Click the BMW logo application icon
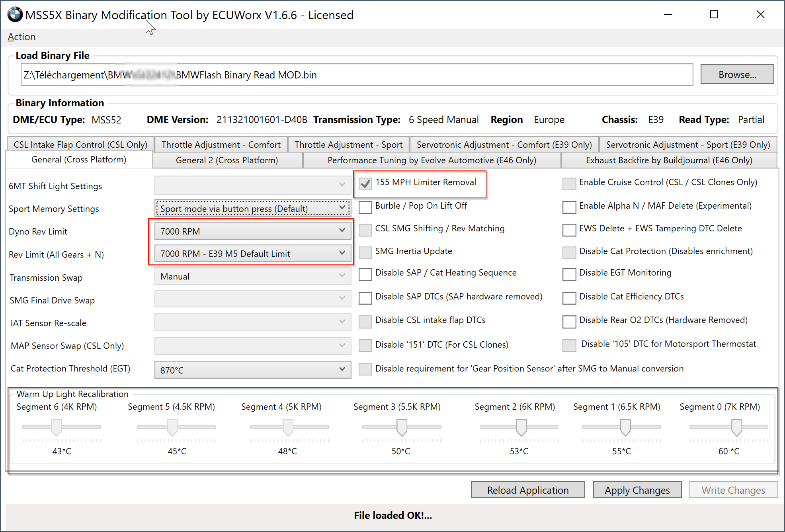785x532 pixels. (15, 15)
